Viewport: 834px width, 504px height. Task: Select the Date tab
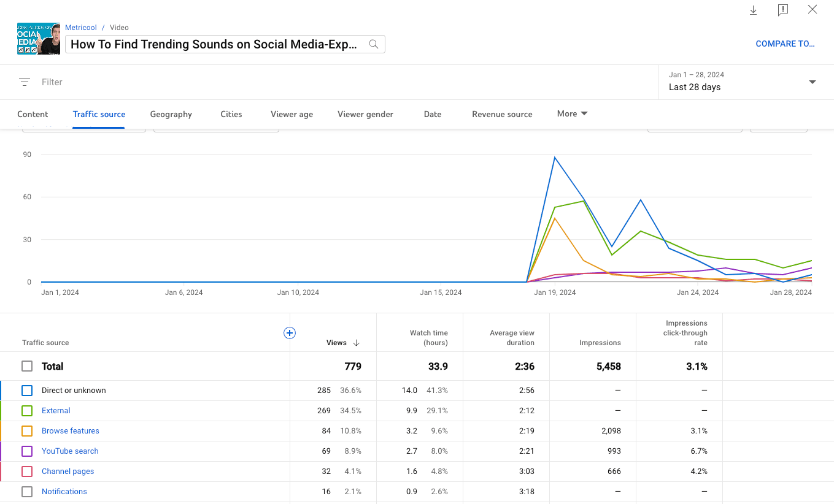432,114
